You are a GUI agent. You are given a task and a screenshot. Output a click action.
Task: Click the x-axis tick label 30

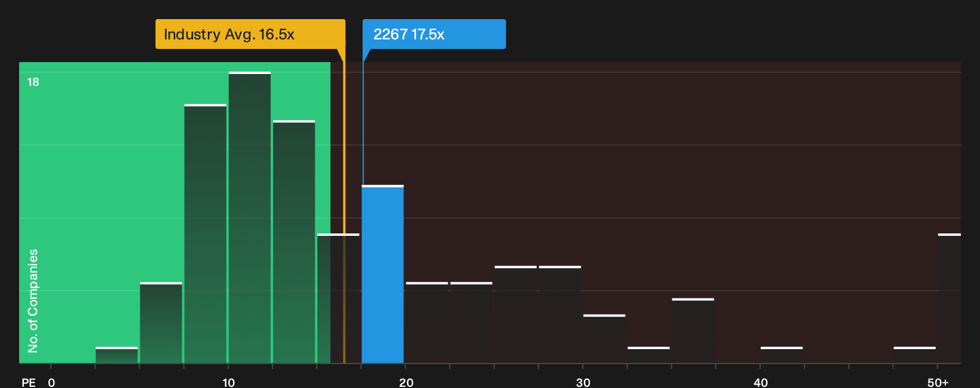pos(583,383)
